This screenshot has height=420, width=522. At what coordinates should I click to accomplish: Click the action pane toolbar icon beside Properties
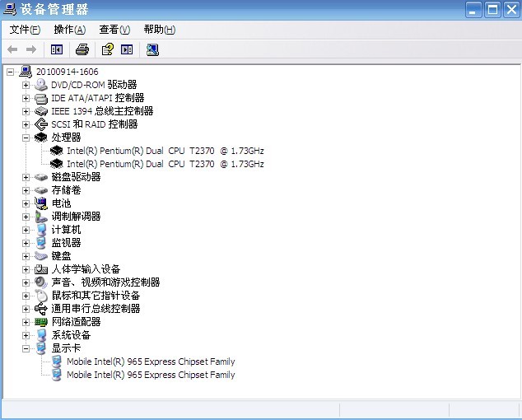tap(127, 50)
